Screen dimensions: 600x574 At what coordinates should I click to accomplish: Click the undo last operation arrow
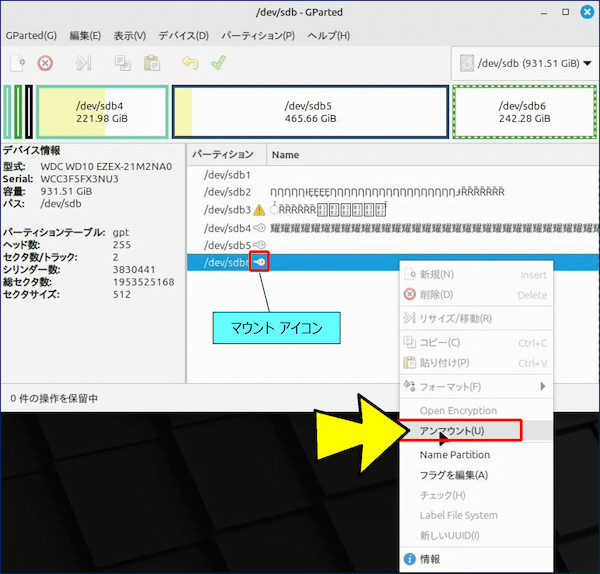[190, 63]
